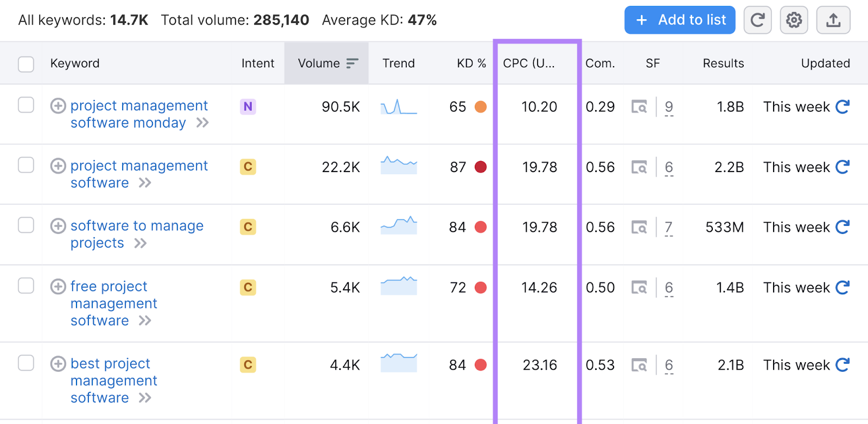This screenshot has height=424, width=868.
Task: Check the 'best project management software' row
Action: 26,363
